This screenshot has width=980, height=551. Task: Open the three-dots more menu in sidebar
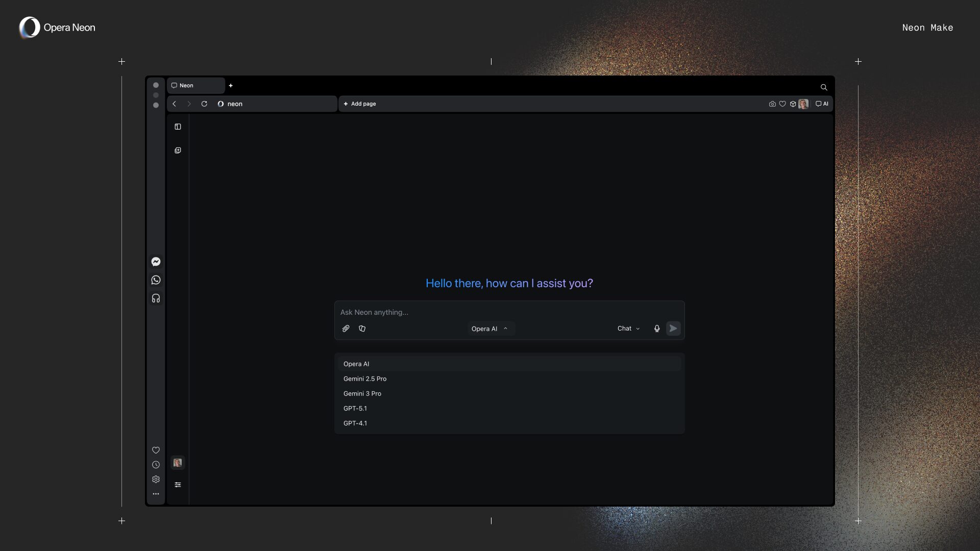[156, 494]
